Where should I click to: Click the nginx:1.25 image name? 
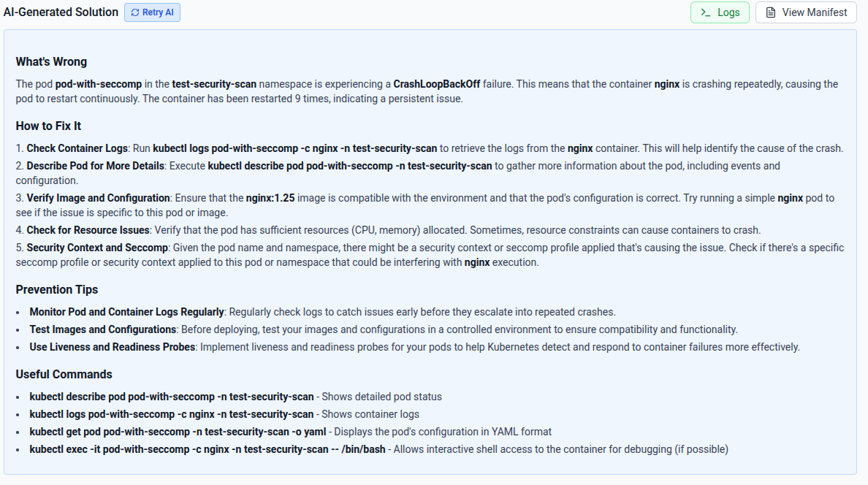click(x=270, y=198)
